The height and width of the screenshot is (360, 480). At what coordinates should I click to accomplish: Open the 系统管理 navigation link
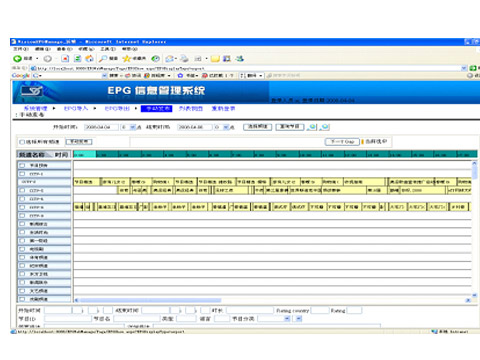(36, 108)
